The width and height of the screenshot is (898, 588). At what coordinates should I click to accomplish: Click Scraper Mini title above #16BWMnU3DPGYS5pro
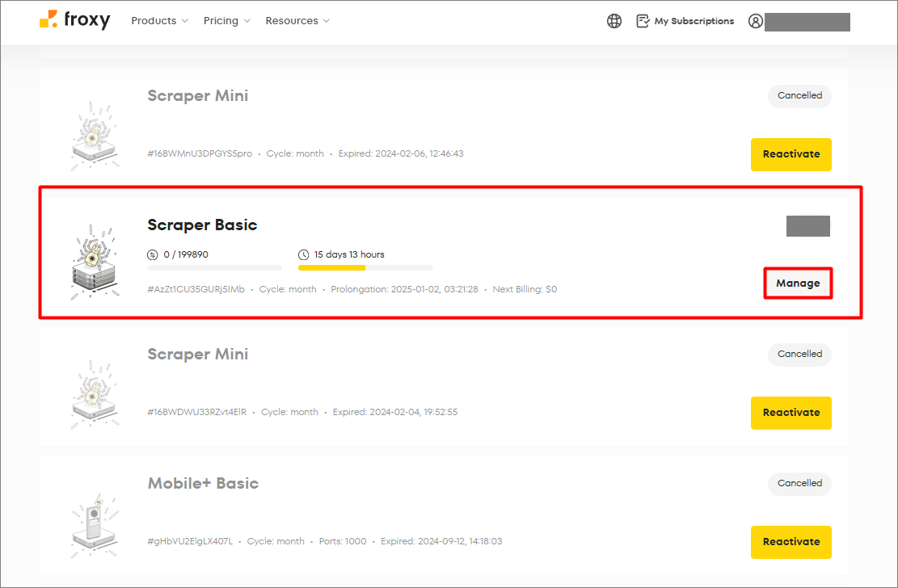click(x=197, y=95)
